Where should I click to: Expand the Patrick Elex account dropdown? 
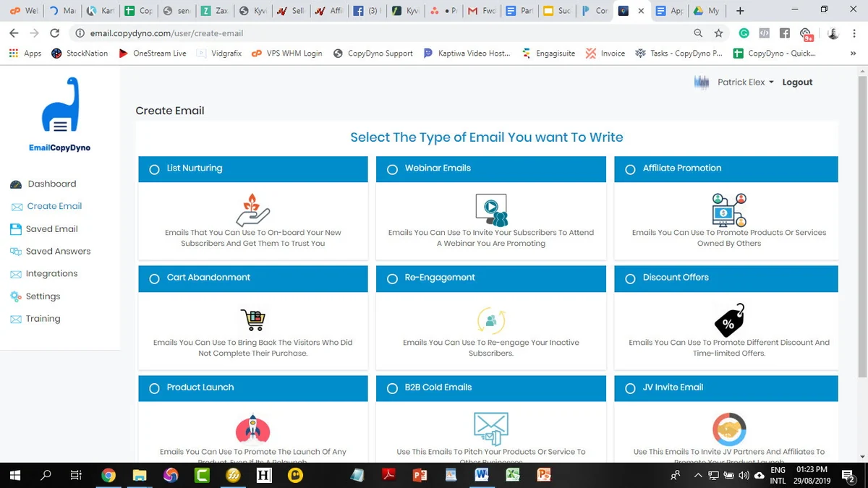coord(745,82)
